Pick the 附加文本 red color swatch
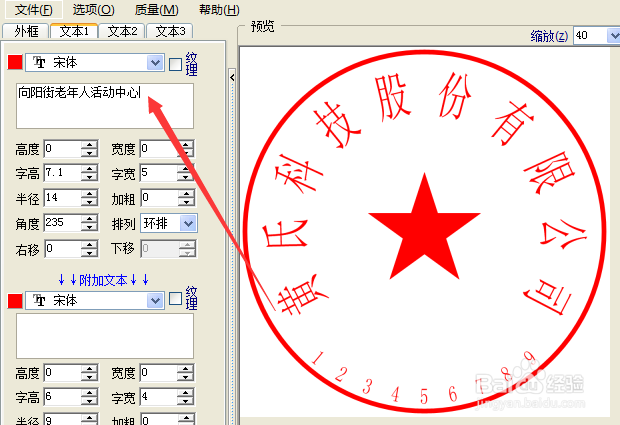The height and width of the screenshot is (425, 620). 15,300
